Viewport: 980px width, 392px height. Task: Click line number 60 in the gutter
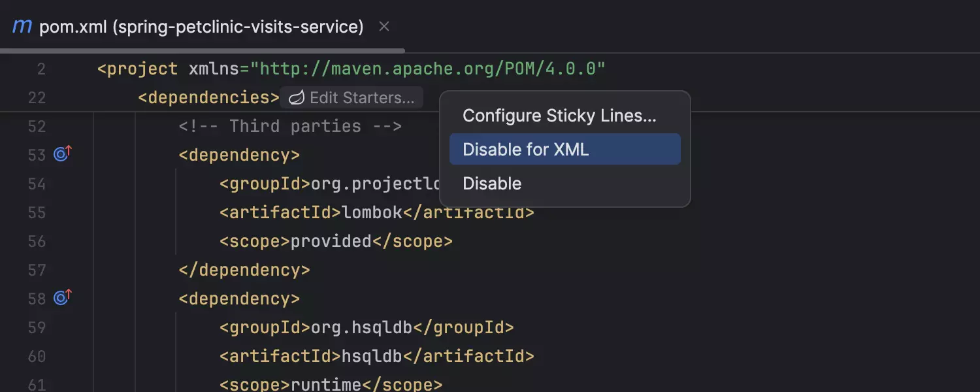pyautogui.click(x=37, y=356)
